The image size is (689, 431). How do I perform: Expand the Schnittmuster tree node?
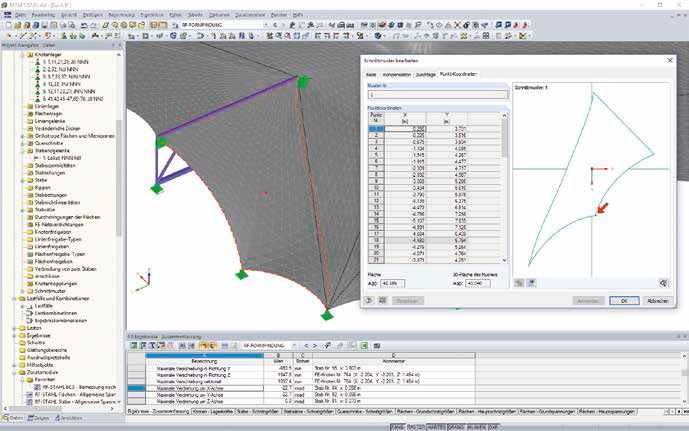pos(22,291)
